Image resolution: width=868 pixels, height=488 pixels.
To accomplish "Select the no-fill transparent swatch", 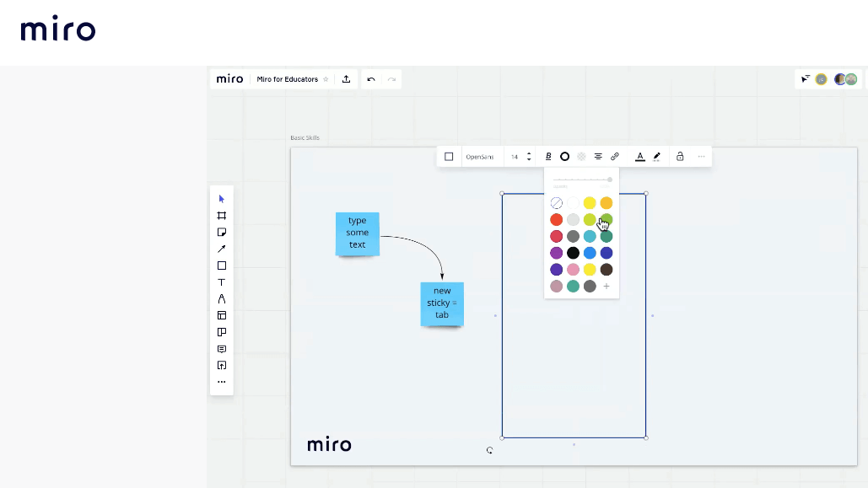I will click(557, 203).
